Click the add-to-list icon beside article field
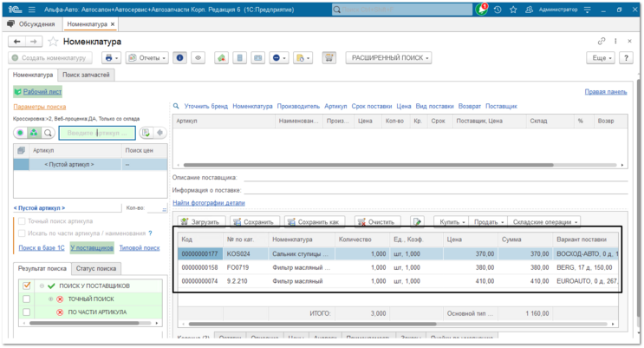Screen dimensions: 644x348 tap(146, 133)
